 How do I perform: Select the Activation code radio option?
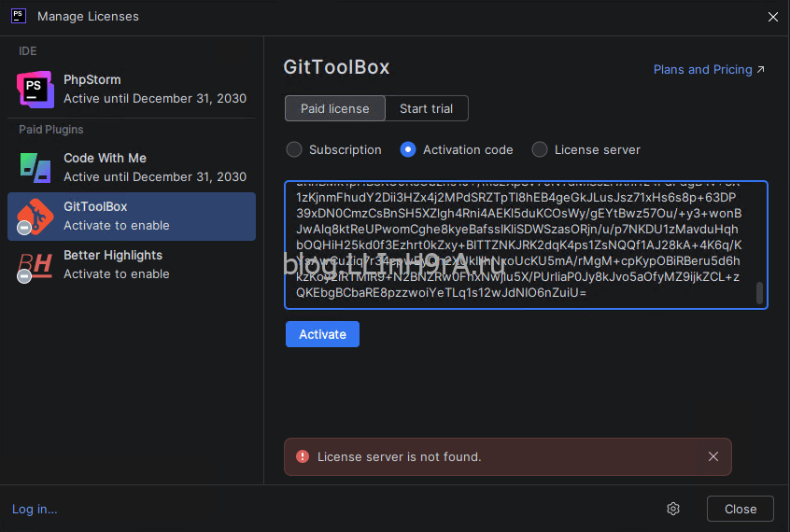(408, 149)
